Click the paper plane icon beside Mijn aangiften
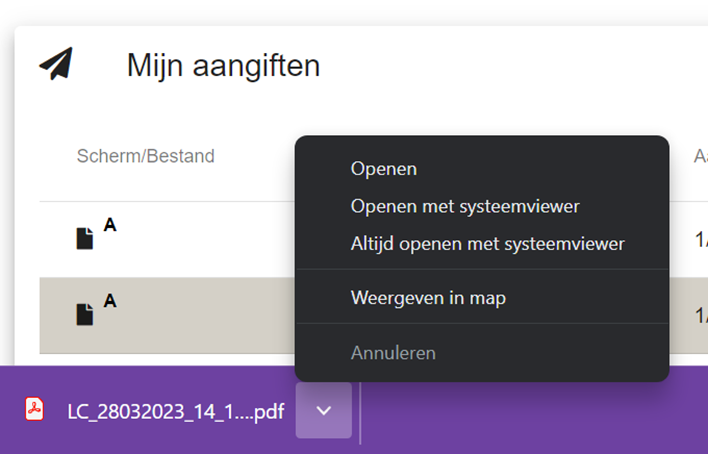 click(56, 64)
